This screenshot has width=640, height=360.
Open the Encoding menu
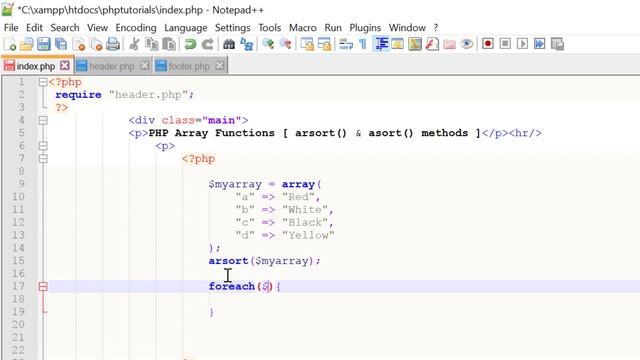coord(136,28)
